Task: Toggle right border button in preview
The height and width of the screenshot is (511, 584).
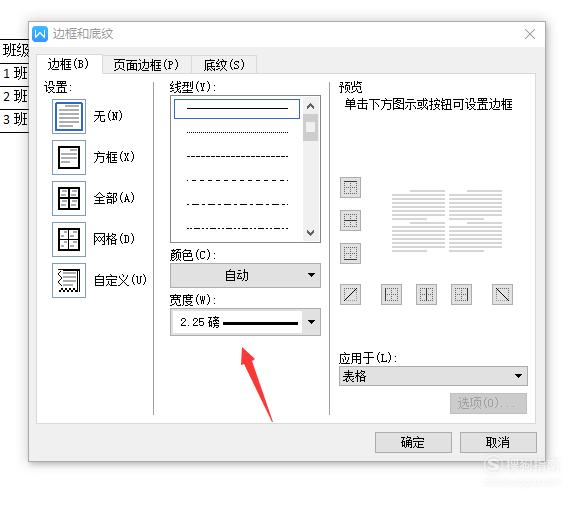Action: pyautogui.click(x=461, y=295)
